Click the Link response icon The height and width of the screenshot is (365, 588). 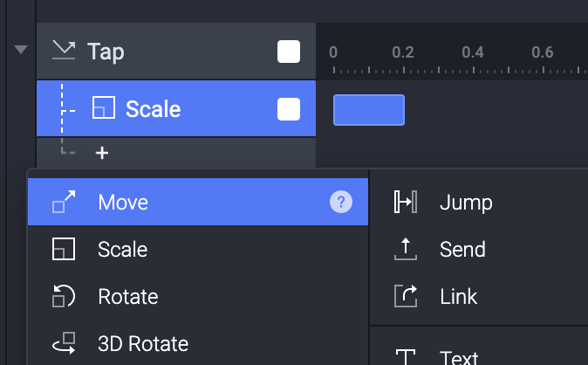(x=406, y=296)
